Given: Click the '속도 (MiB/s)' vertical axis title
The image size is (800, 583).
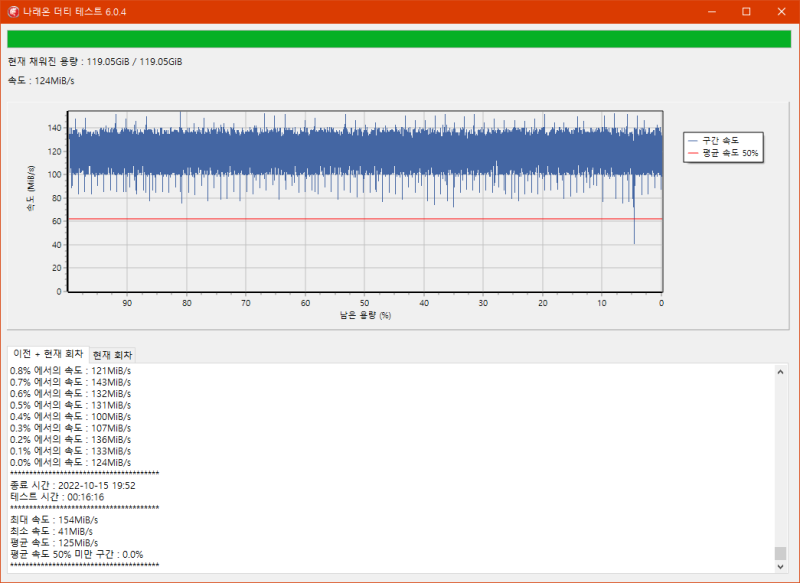Looking at the screenshot, I should click(31, 188).
